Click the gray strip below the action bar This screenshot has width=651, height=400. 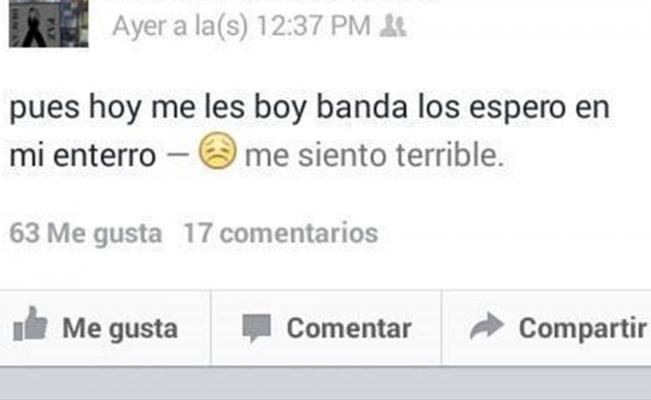point(326,384)
